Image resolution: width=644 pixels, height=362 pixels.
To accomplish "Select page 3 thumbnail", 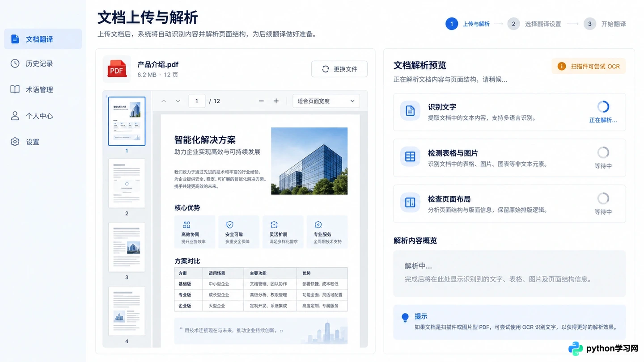I will tap(127, 247).
